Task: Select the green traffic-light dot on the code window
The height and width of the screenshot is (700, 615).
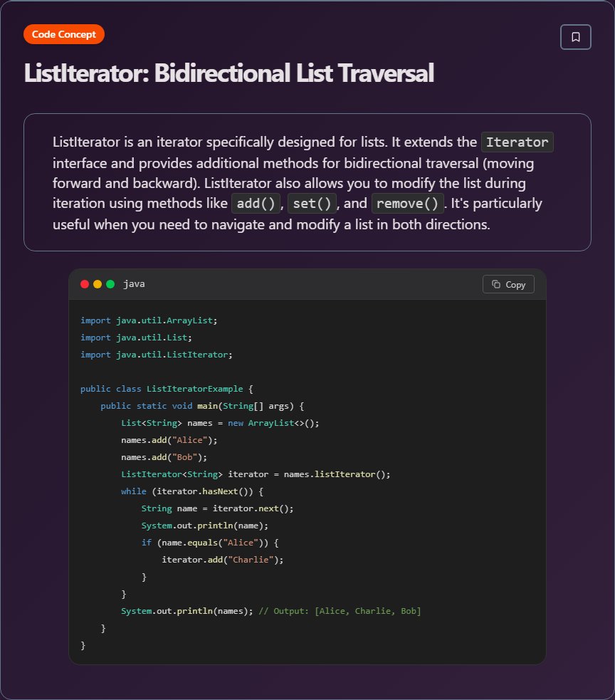Action: (x=110, y=283)
